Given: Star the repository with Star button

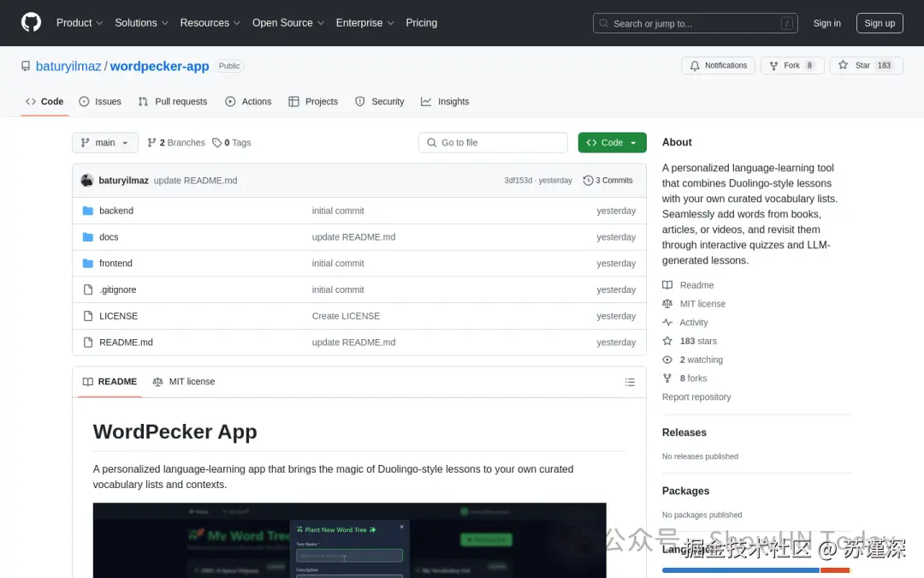Looking at the screenshot, I should tap(866, 65).
